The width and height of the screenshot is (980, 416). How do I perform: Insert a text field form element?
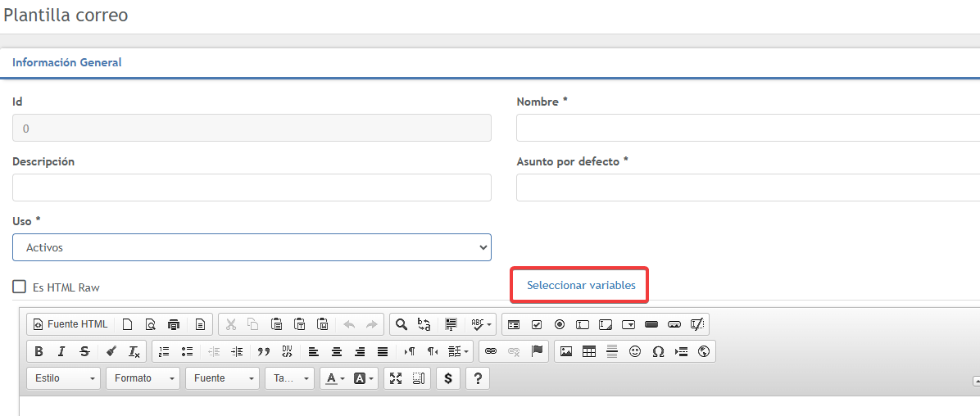pyautogui.click(x=583, y=324)
